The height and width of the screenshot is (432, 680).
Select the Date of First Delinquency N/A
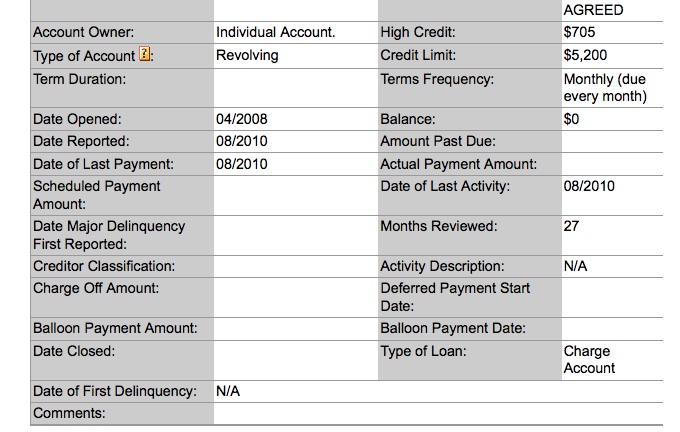click(228, 391)
